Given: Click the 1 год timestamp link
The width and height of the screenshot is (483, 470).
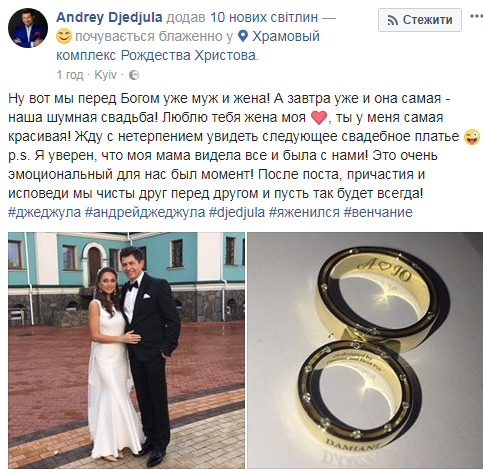Looking at the screenshot, I should tap(70, 75).
